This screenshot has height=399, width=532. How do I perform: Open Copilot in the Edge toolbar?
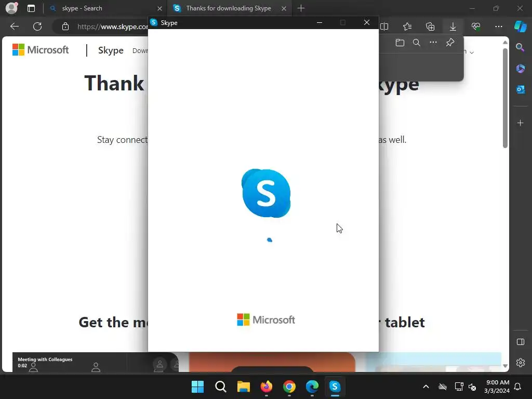coord(521,26)
